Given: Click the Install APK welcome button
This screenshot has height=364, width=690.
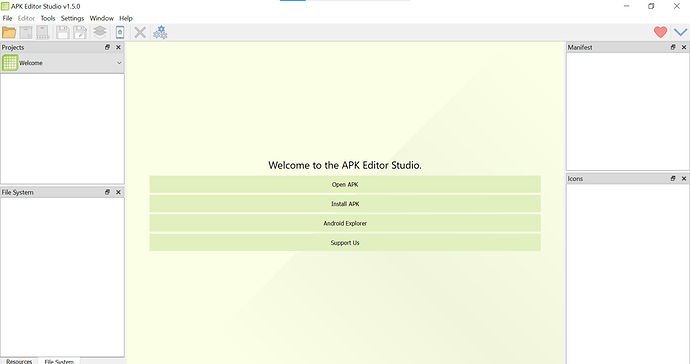Looking at the screenshot, I should pyautogui.click(x=345, y=204).
